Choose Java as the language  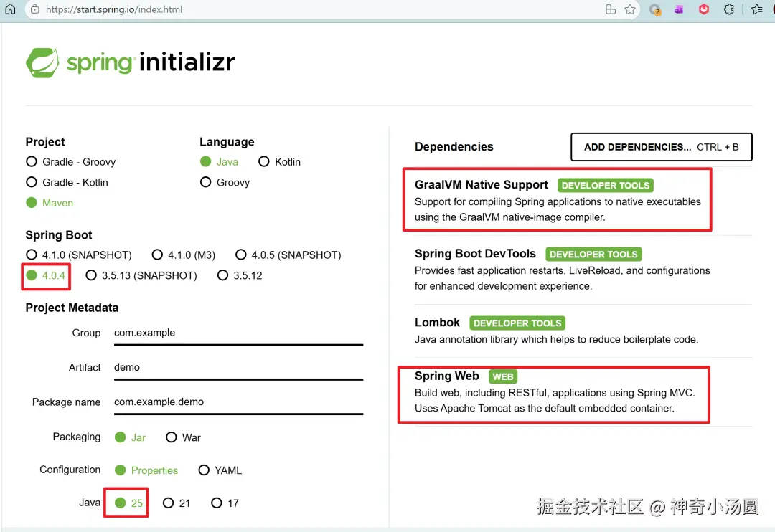tap(219, 161)
